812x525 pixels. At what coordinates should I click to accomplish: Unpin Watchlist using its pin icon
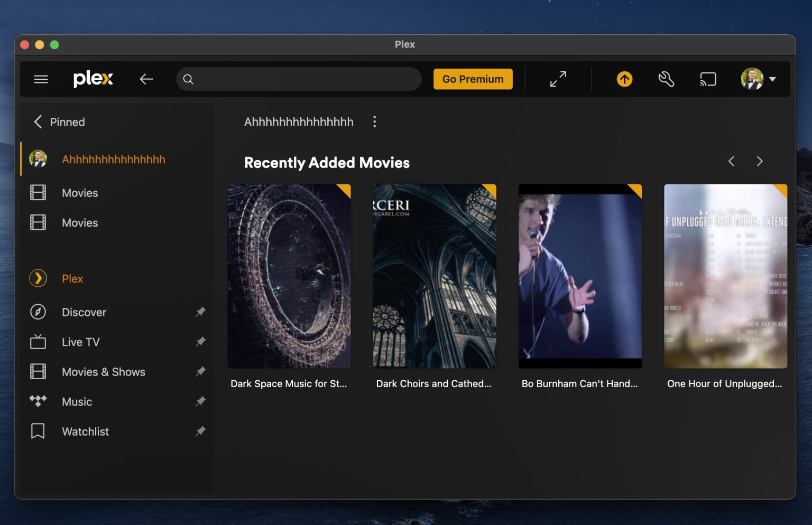[200, 431]
